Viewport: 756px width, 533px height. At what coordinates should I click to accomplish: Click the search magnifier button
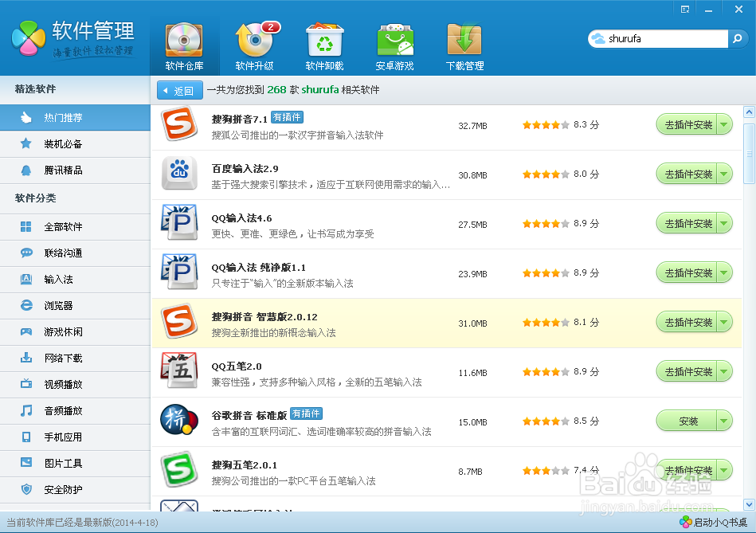(x=738, y=38)
